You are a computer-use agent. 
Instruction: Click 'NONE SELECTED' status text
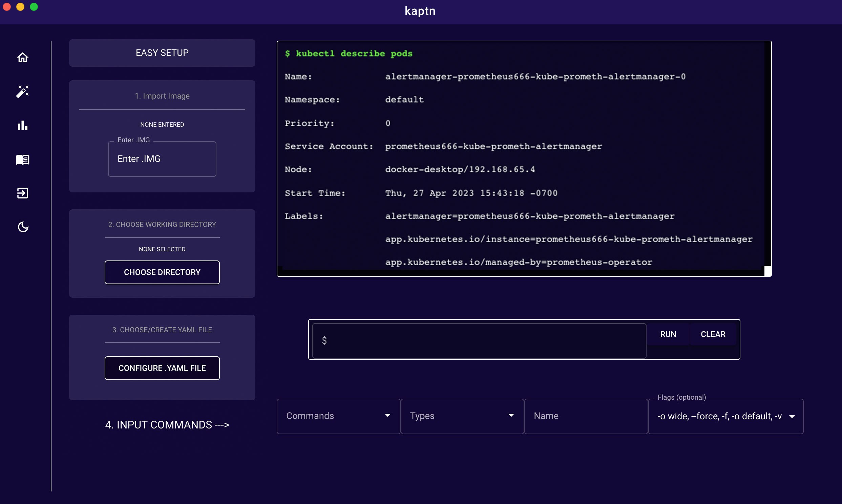coord(162,249)
